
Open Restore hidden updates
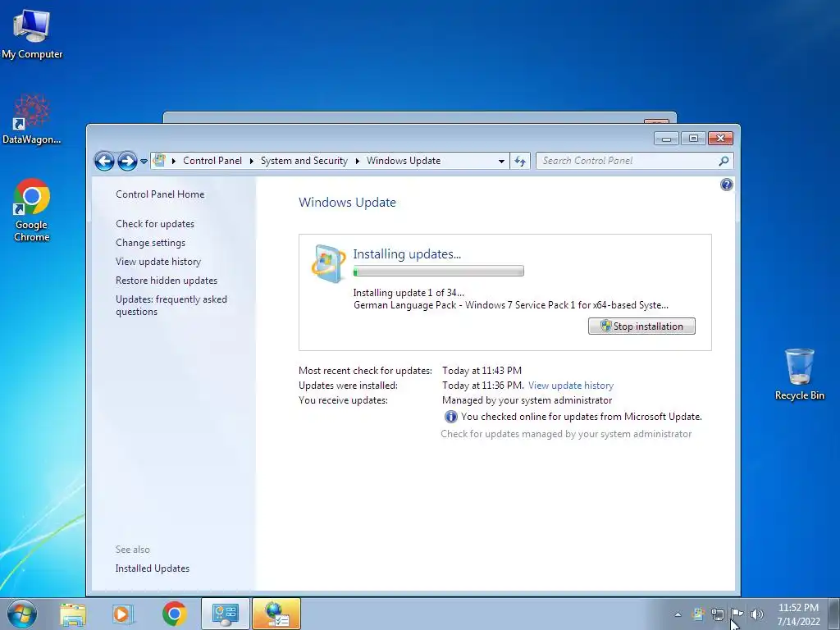coord(166,281)
